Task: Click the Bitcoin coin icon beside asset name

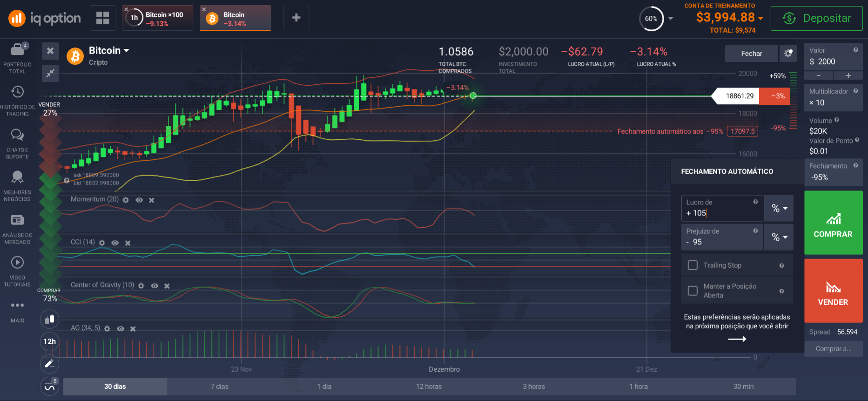Action: coord(75,56)
